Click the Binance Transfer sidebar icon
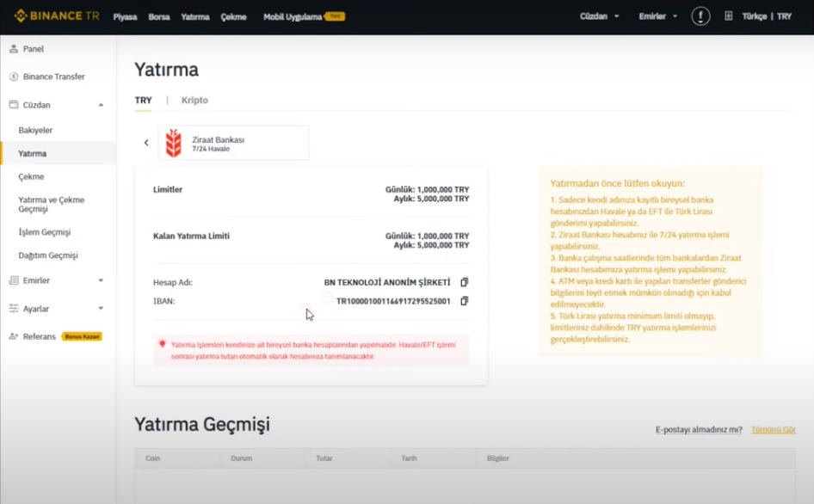The width and height of the screenshot is (814, 504). point(14,77)
